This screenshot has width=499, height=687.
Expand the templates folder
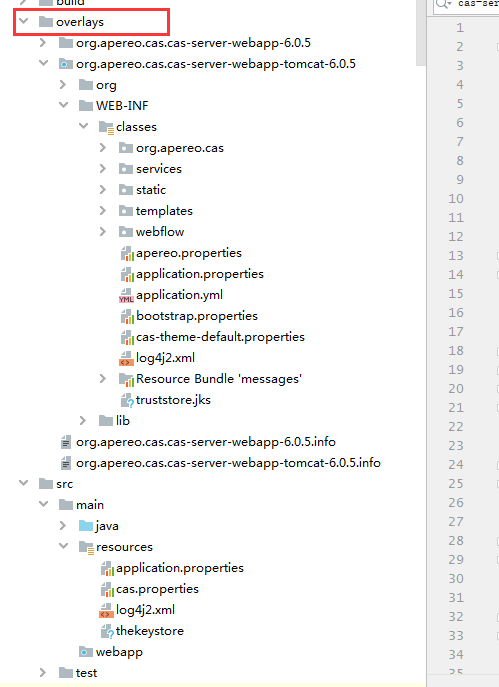(x=103, y=210)
